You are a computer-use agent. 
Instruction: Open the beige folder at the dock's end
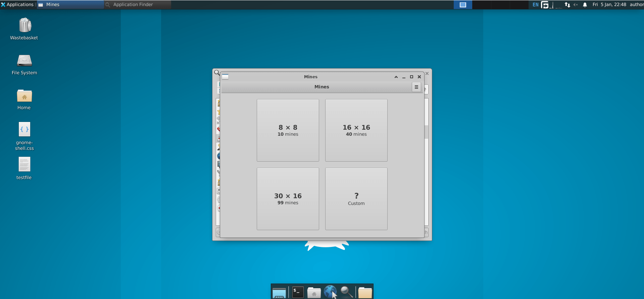(365, 293)
